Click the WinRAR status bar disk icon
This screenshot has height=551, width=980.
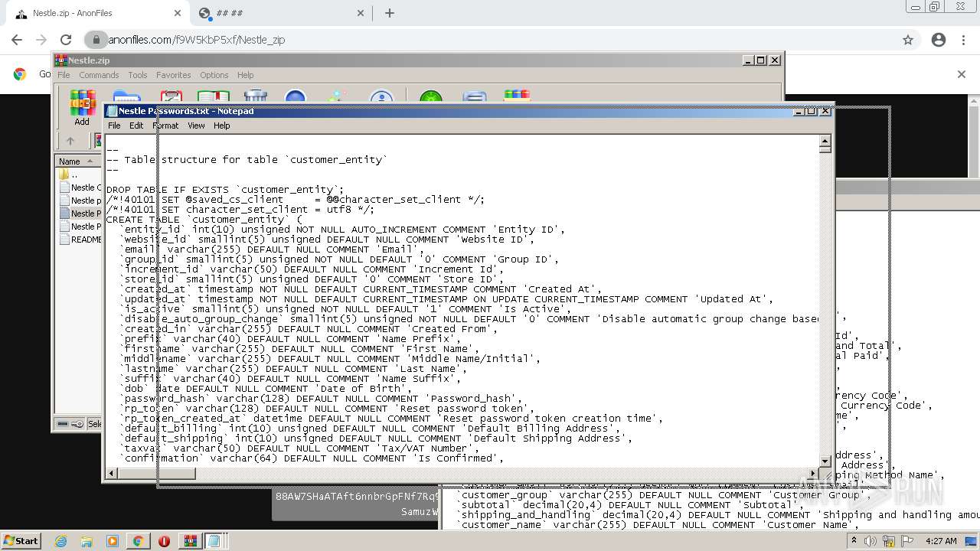point(64,424)
